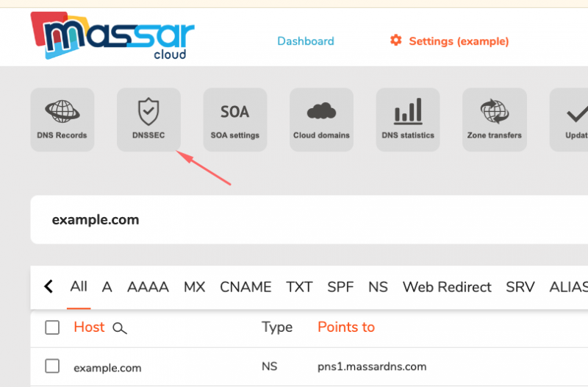
Task: Filter by A record tab
Action: coord(107,287)
